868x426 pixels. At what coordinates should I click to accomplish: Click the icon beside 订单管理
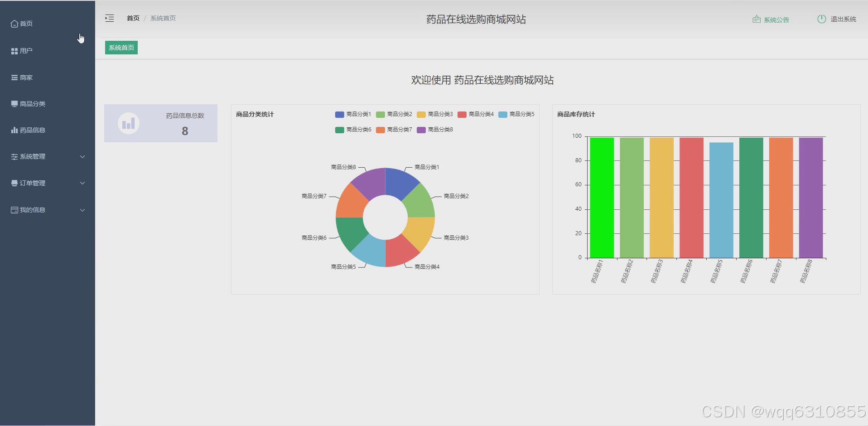[14, 183]
